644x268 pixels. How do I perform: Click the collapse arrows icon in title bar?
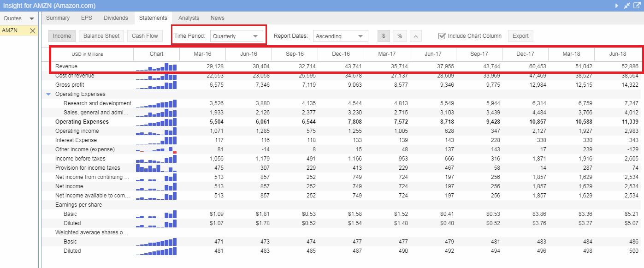coord(627,6)
